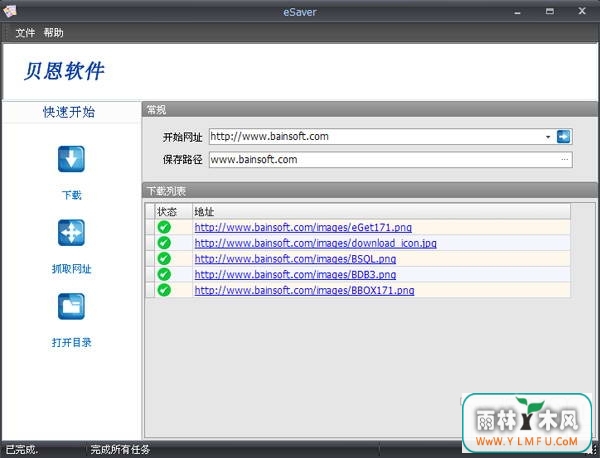This screenshot has width=600, height=458.
Task: Open the 打开目录 folder icon
Action: coord(71,306)
